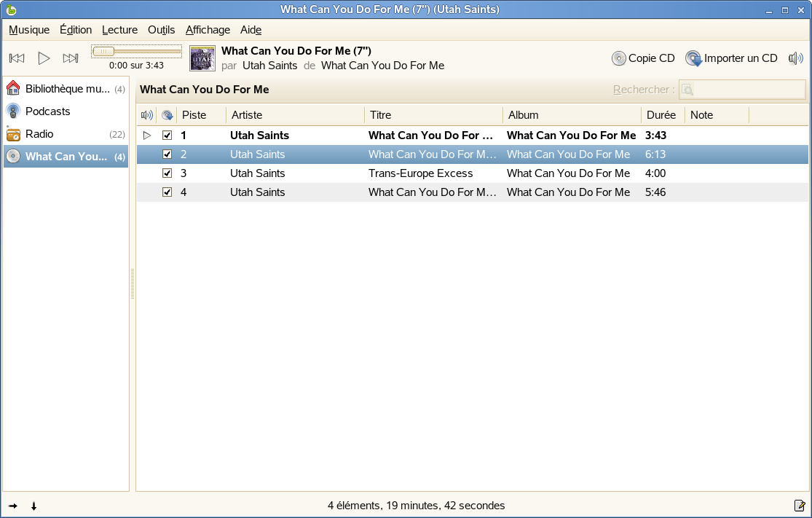
Task: Sort by the Note column header
Action: [717, 115]
